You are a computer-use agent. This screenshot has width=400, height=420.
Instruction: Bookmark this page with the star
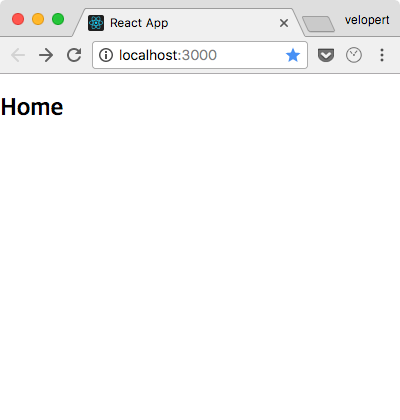pyautogui.click(x=293, y=55)
